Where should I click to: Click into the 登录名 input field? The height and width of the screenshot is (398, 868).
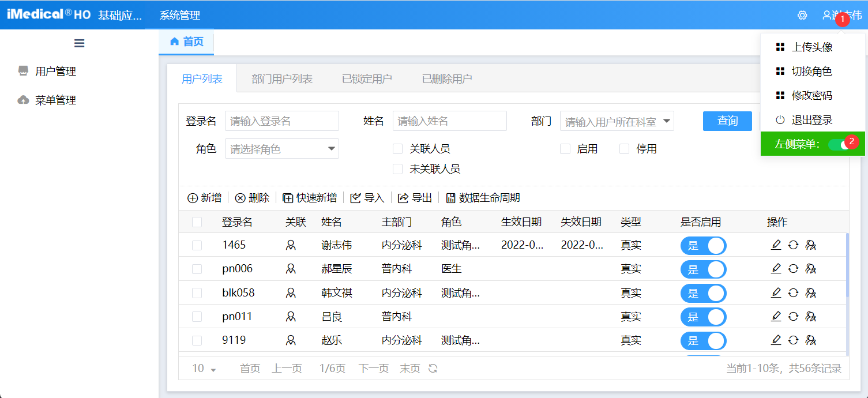pyautogui.click(x=281, y=121)
